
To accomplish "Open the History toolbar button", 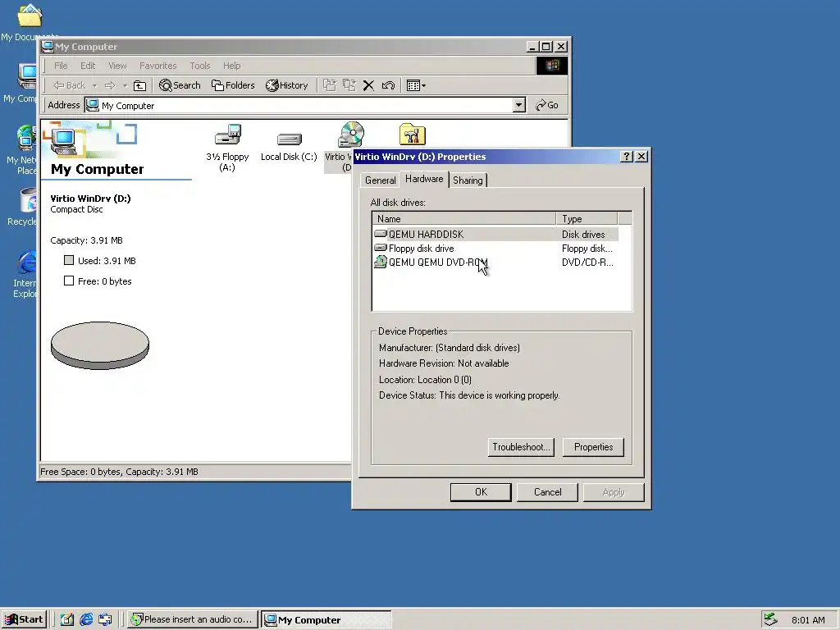I will pos(287,85).
